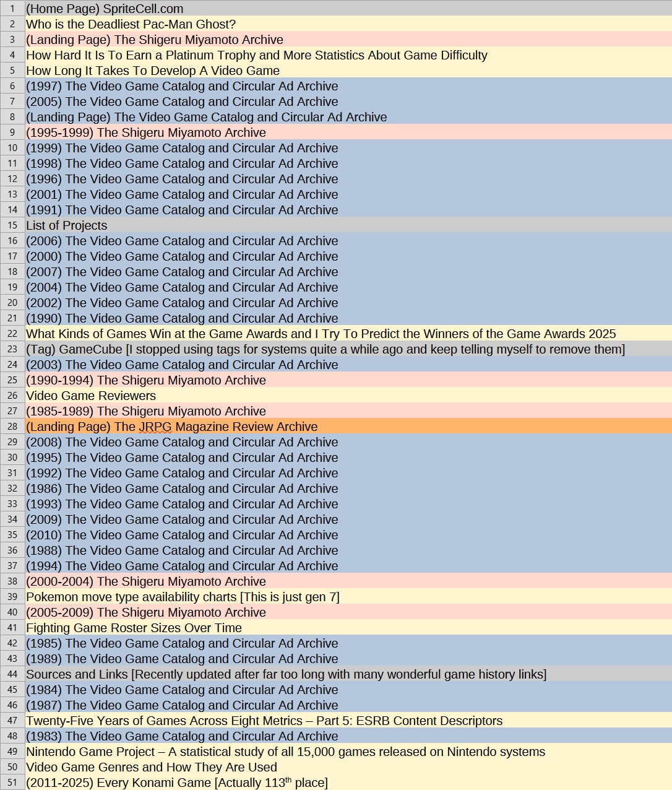Screen dimensions: 672x790
Task: Select "(2011-2025) Every Konami Game" cell
Action: click(177, 783)
